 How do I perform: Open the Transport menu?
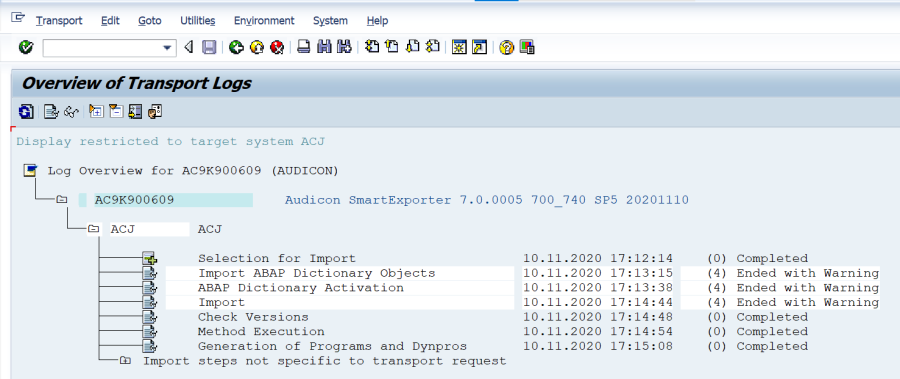[x=59, y=21]
